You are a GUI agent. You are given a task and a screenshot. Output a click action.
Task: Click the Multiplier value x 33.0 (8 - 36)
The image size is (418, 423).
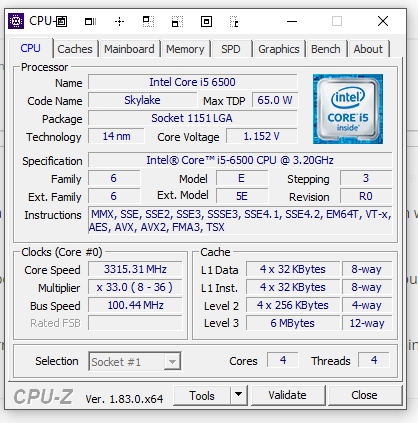135,287
